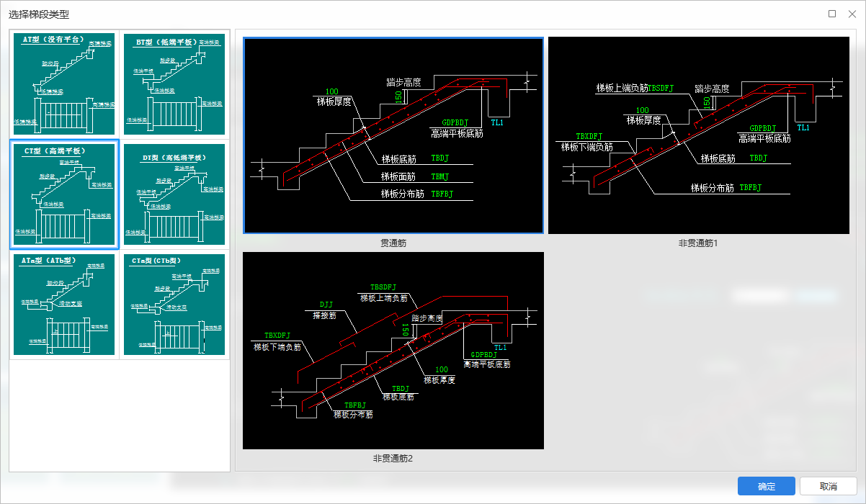
Task: Choose the 贯通筋 reinforcement diagram
Action: click(x=393, y=135)
